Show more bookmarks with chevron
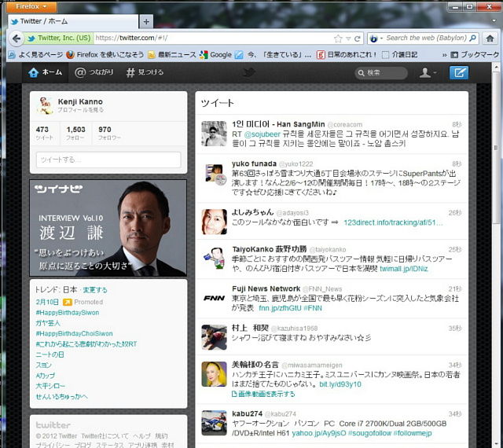Viewport: 503px width, 448px height. point(444,55)
